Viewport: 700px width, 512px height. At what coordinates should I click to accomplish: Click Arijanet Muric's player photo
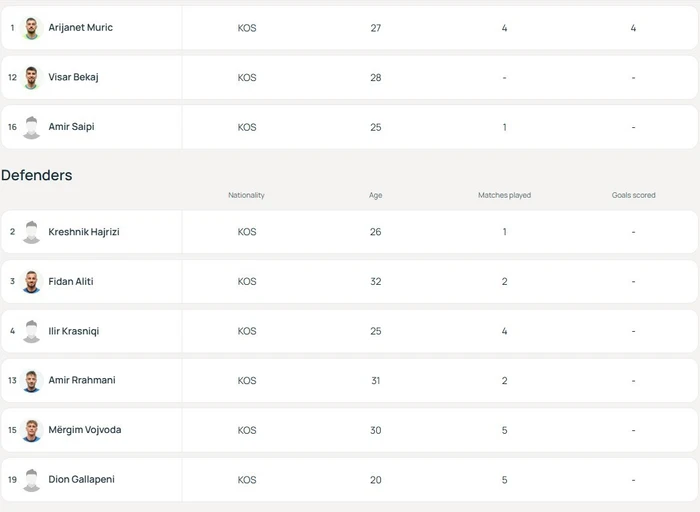[x=32, y=28]
